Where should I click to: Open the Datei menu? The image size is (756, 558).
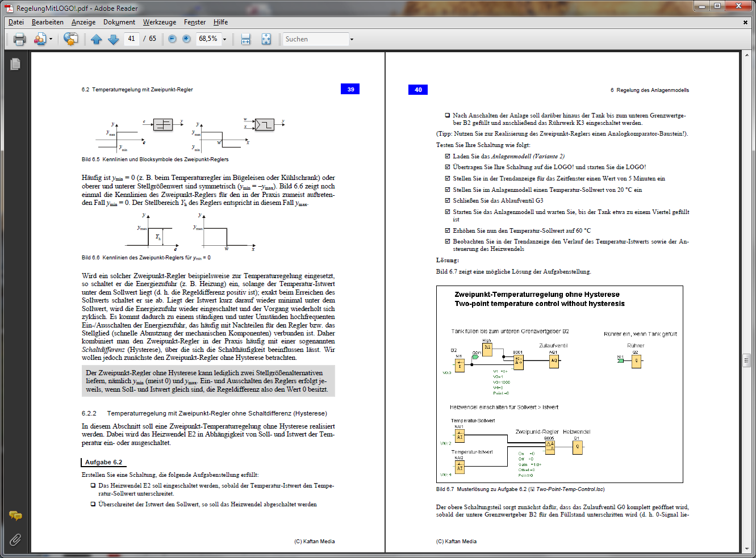click(16, 22)
